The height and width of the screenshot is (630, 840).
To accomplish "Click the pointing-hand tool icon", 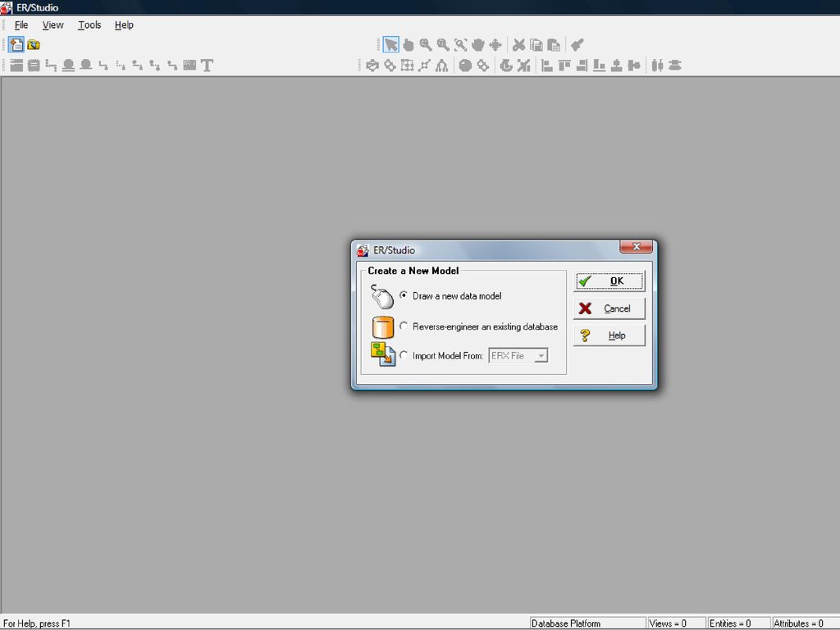I will click(x=409, y=45).
